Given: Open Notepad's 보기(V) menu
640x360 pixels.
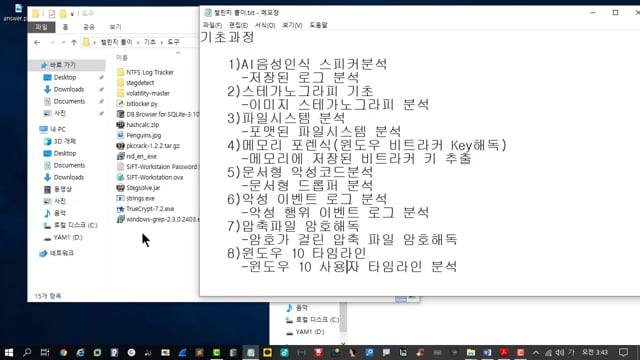Looking at the screenshot, I should [292, 25].
